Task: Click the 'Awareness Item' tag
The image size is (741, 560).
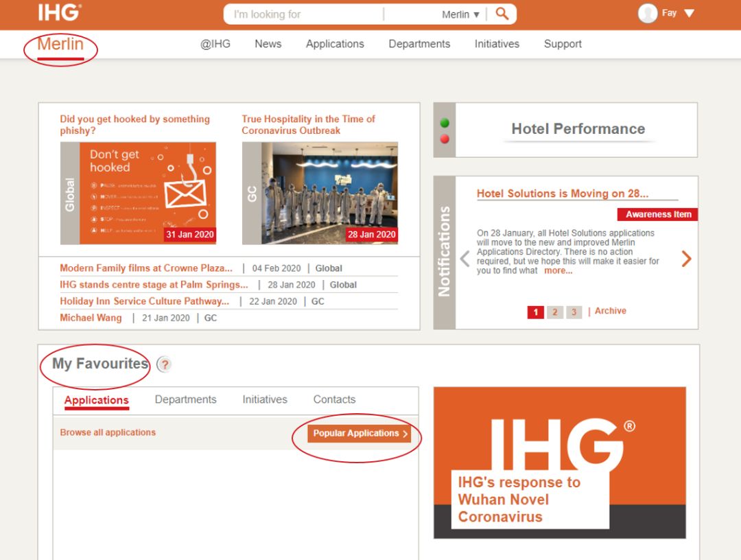Action: [x=657, y=215]
